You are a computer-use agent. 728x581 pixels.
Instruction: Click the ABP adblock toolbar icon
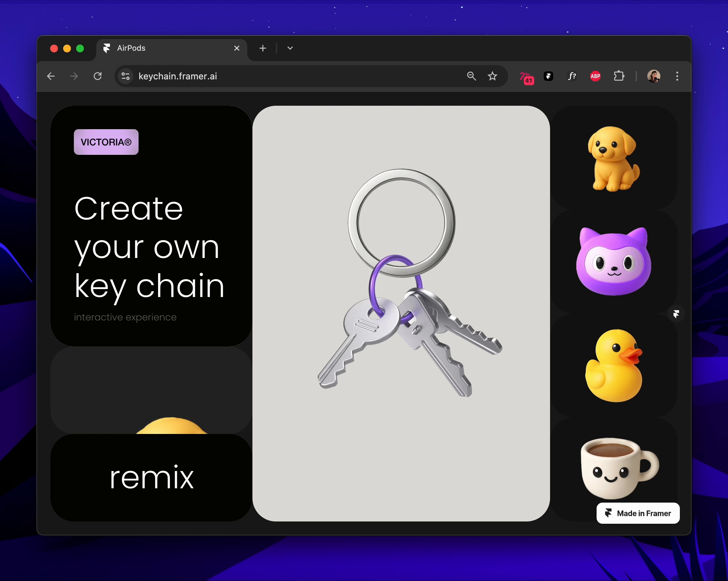595,76
